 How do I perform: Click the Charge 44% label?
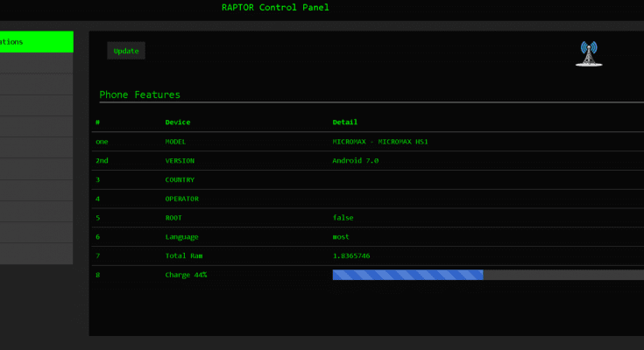186,275
